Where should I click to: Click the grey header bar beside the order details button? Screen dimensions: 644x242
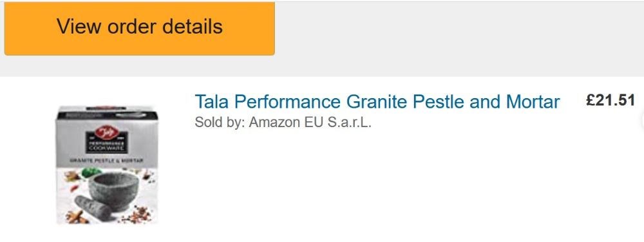(459, 39)
